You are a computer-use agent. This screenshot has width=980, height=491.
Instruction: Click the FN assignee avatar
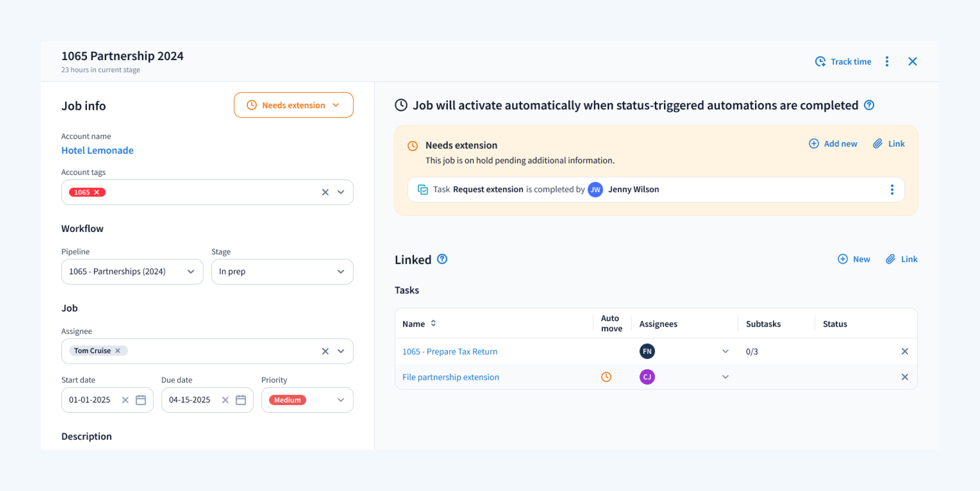(647, 352)
